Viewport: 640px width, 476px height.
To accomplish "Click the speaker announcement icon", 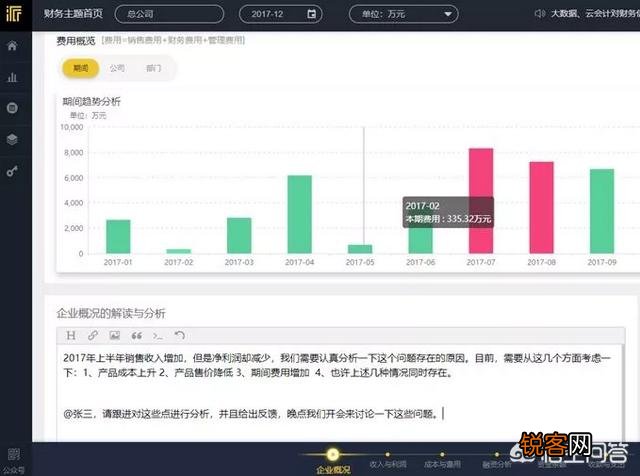I will pyautogui.click(x=540, y=14).
